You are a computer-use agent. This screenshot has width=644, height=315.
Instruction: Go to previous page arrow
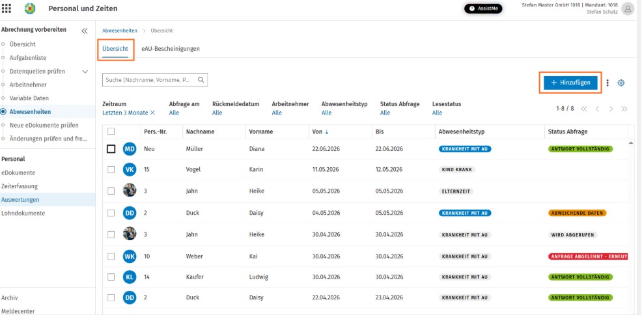597,109
